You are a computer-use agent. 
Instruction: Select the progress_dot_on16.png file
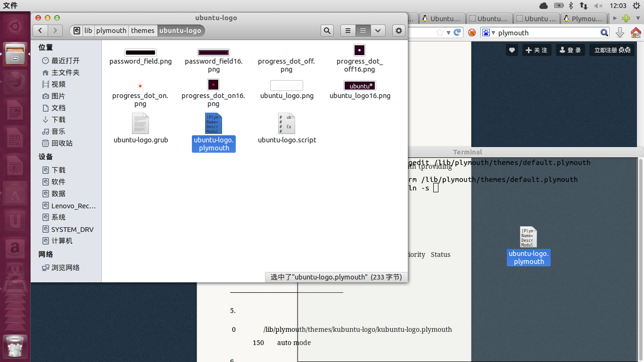(214, 92)
